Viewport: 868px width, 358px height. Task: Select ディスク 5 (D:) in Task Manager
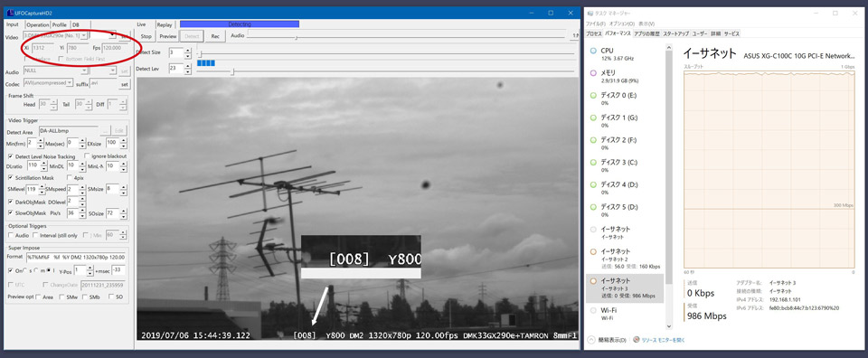click(626, 210)
